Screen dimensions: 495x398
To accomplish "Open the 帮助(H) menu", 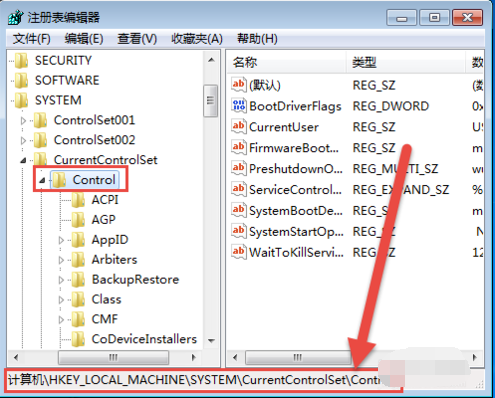I will click(x=257, y=39).
